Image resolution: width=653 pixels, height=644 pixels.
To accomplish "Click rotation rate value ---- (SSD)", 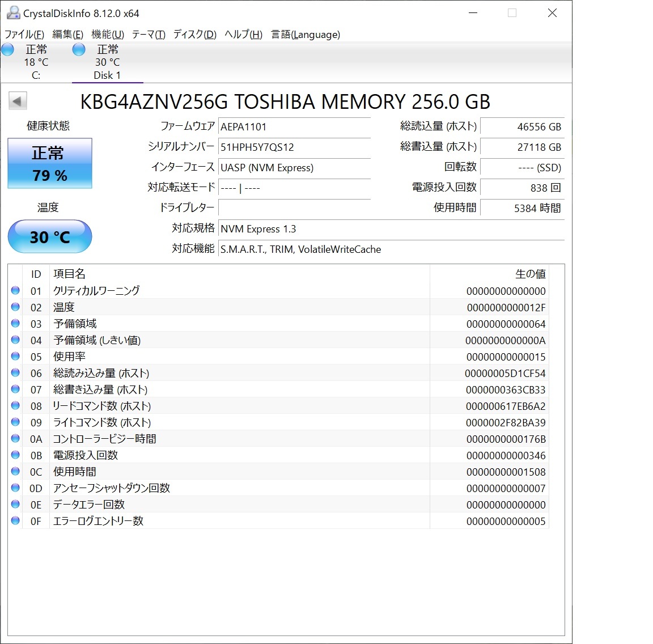I will [522, 167].
